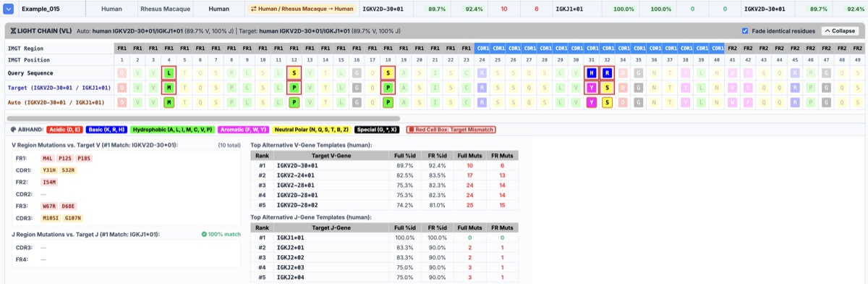Click the LIGHT CHAIN (VL) section title
Screen dimensions: 868x284
tap(44, 31)
